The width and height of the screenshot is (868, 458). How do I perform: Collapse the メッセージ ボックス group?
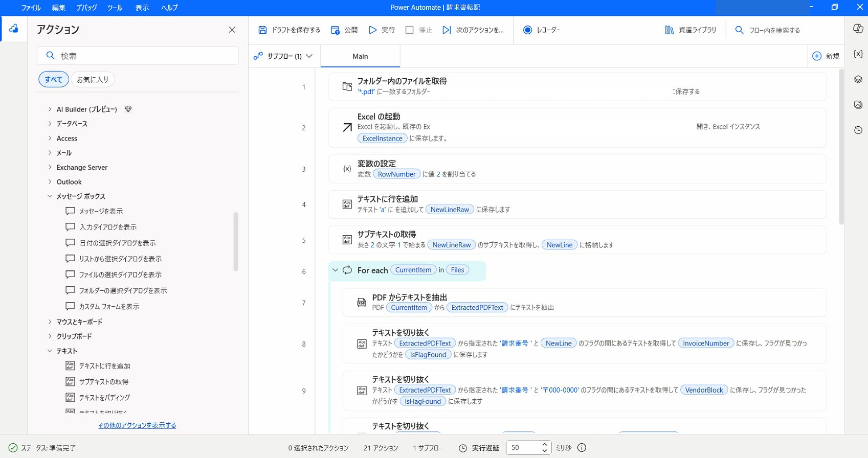pyautogui.click(x=50, y=196)
